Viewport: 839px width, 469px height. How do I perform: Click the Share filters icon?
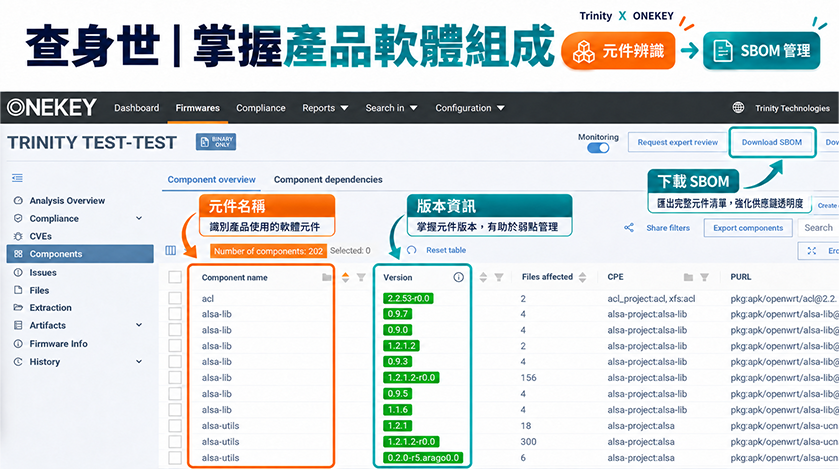pyautogui.click(x=629, y=227)
